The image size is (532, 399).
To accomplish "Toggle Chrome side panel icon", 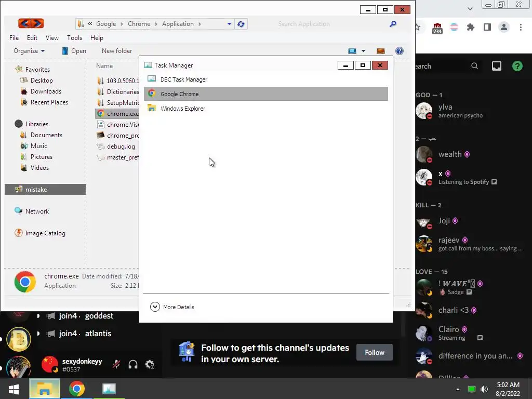I will pos(487,27).
